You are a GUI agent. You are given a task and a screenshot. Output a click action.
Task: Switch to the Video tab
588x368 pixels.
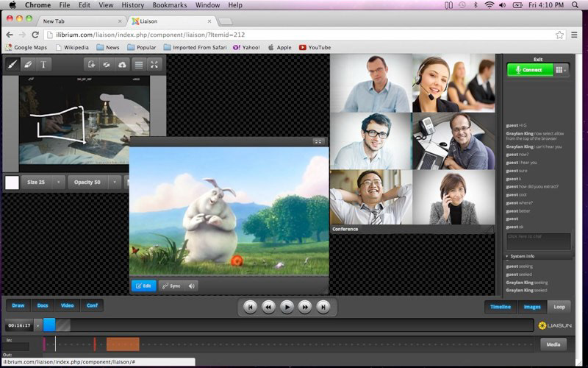click(68, 305)
